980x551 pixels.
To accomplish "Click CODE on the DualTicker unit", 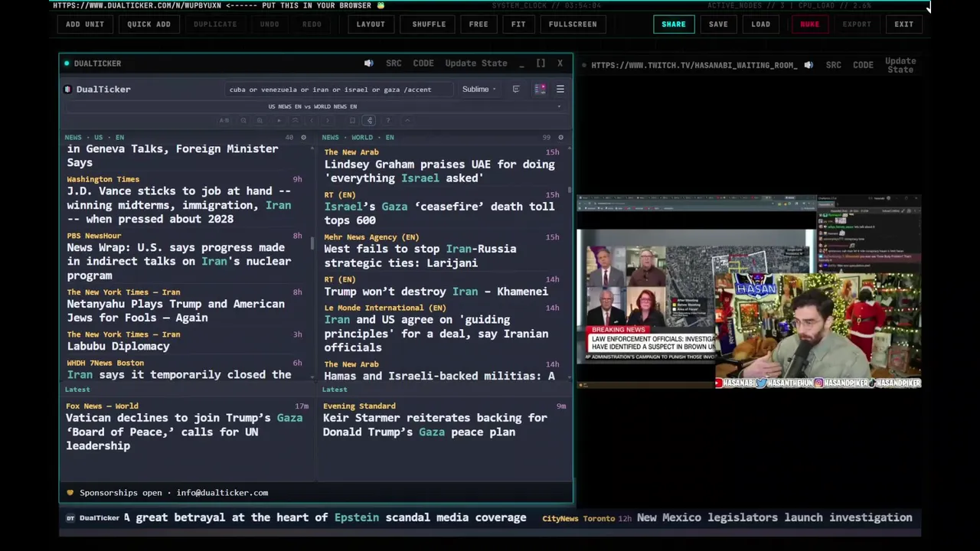I will click(423, 64).
